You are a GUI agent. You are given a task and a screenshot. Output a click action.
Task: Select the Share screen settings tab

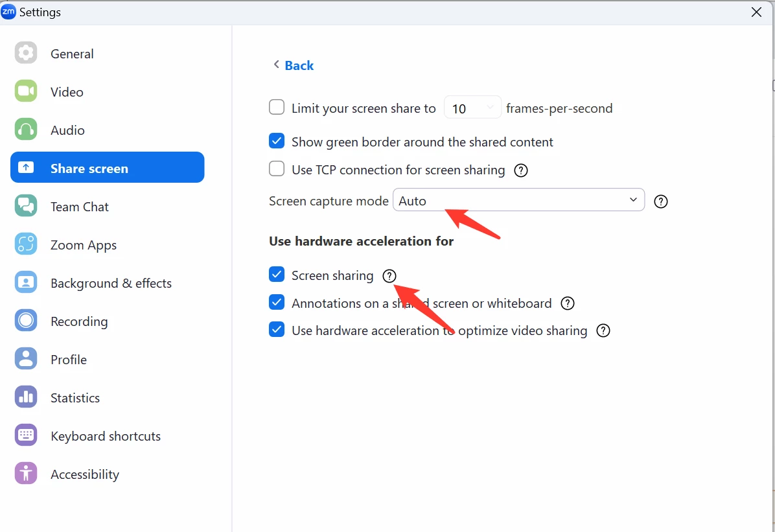pos(108,167)
